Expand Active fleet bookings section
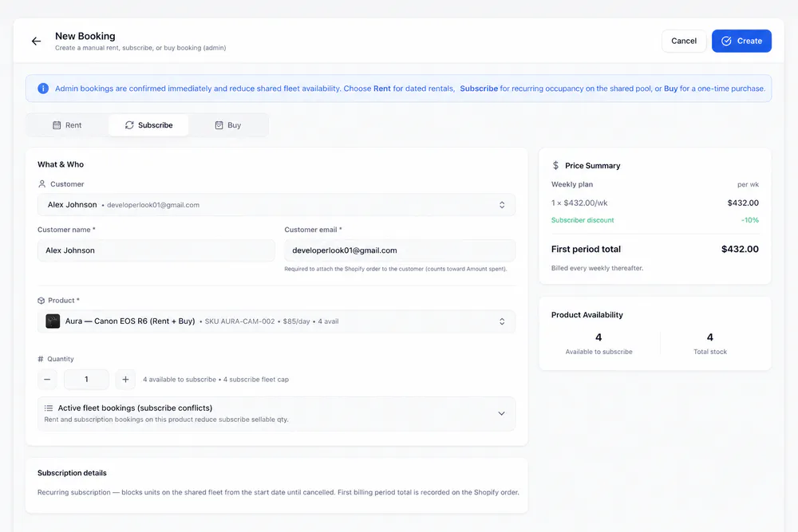This screenshot has width=798, height=532. click(276, 413)
